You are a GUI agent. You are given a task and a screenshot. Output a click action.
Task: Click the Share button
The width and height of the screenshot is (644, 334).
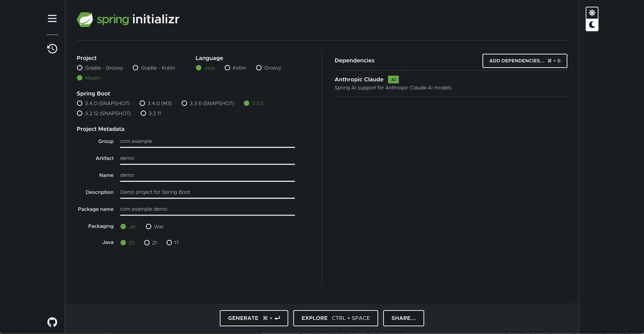tap(404, 318)
